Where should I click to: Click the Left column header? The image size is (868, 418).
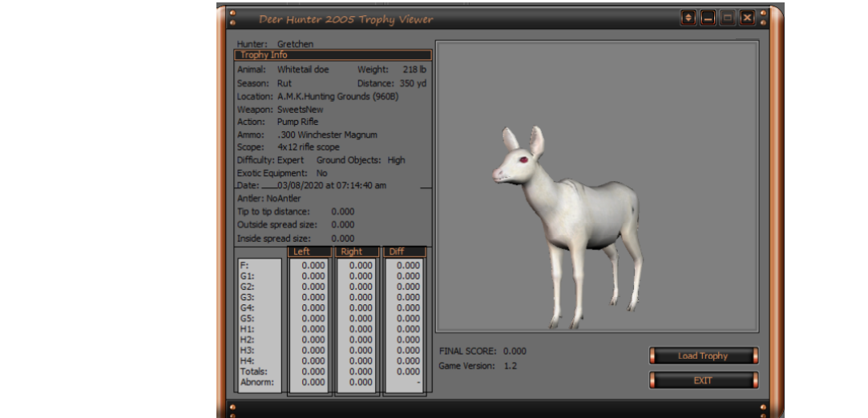(x=309, y=251)
